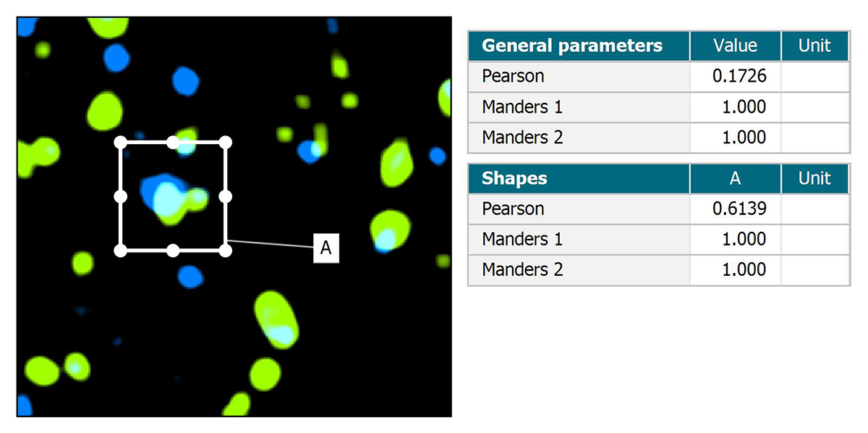The image size is (868, 433).
Task: Click the label A callout box
Action: [325, 248]
